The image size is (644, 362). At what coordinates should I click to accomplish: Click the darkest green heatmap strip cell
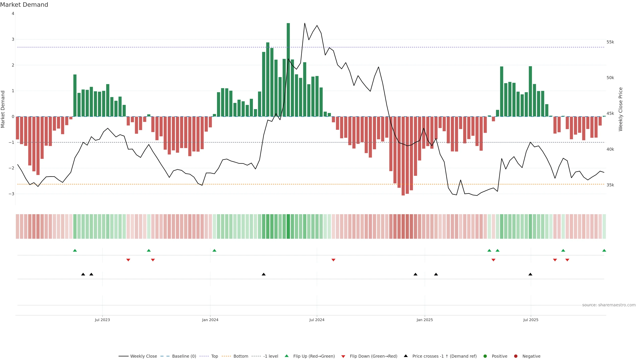click(288, 226)
